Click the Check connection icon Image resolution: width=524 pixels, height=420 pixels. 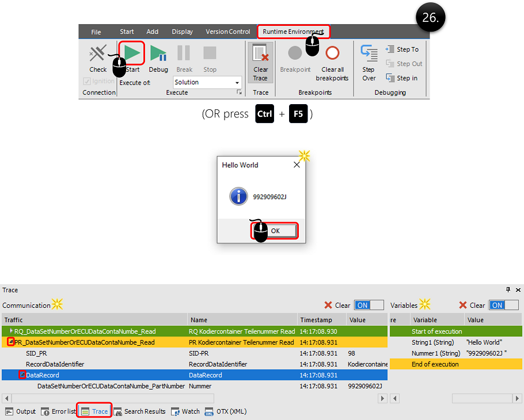[x=98, y=55]
